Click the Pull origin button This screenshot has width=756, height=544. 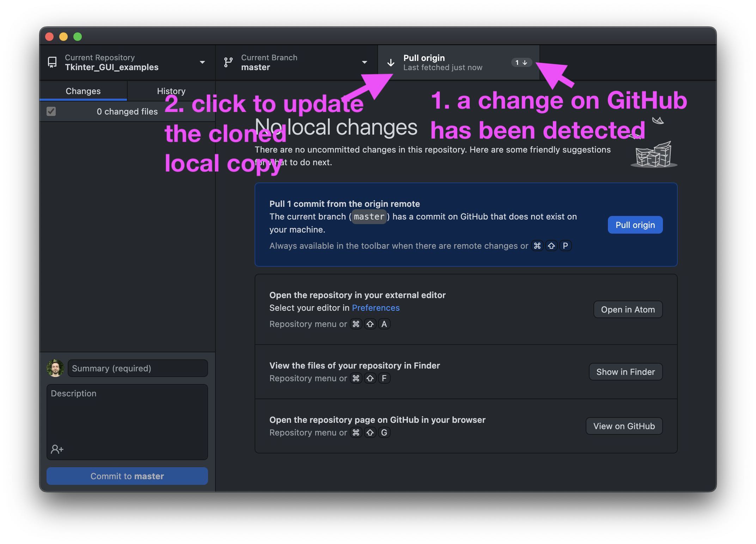pos(635,224)
